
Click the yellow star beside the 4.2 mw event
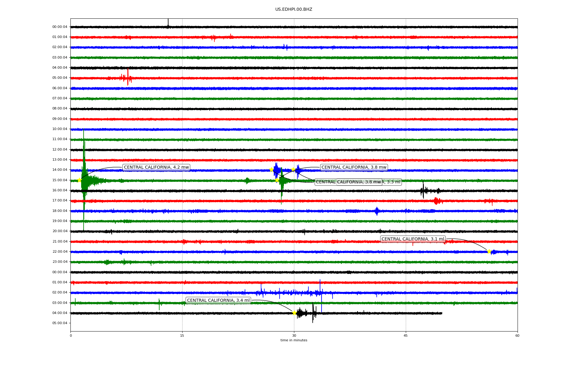pos(79,180)
